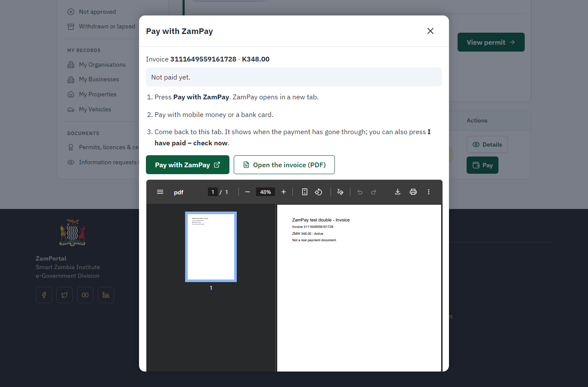The height and width of the screenshot is (387, 588).
Task: Click the invoice number 3111649559161728
Action: tap(203, 59)
